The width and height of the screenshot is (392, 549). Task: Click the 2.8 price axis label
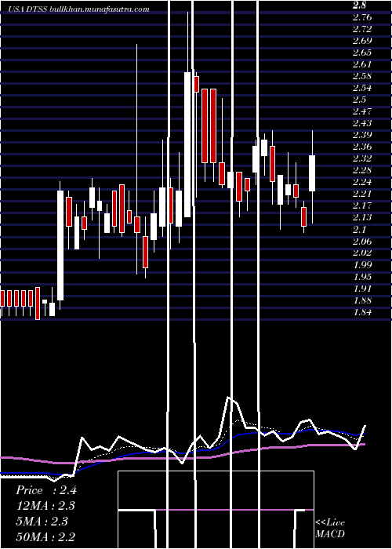(359, 5)
